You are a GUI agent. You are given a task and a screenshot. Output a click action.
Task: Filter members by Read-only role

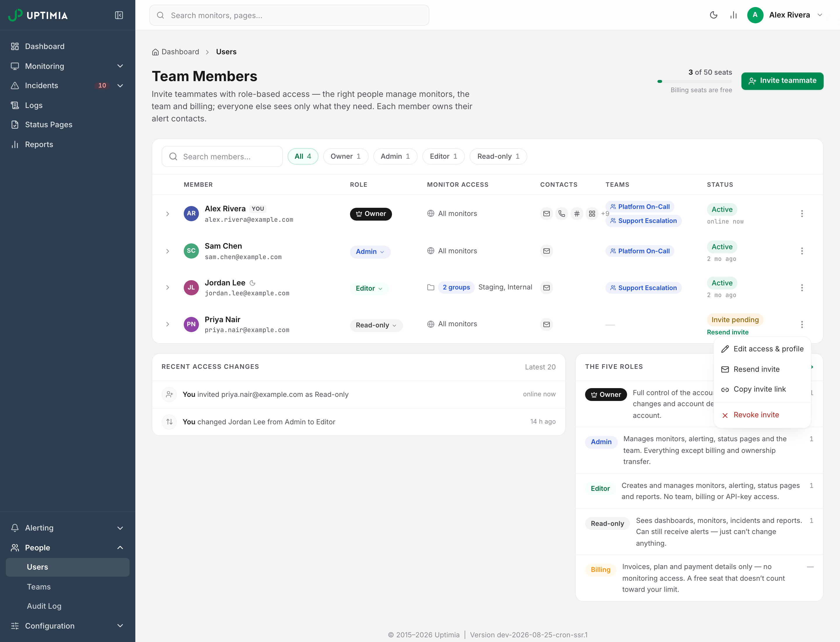pyautogui.click(x=498, y=156)
